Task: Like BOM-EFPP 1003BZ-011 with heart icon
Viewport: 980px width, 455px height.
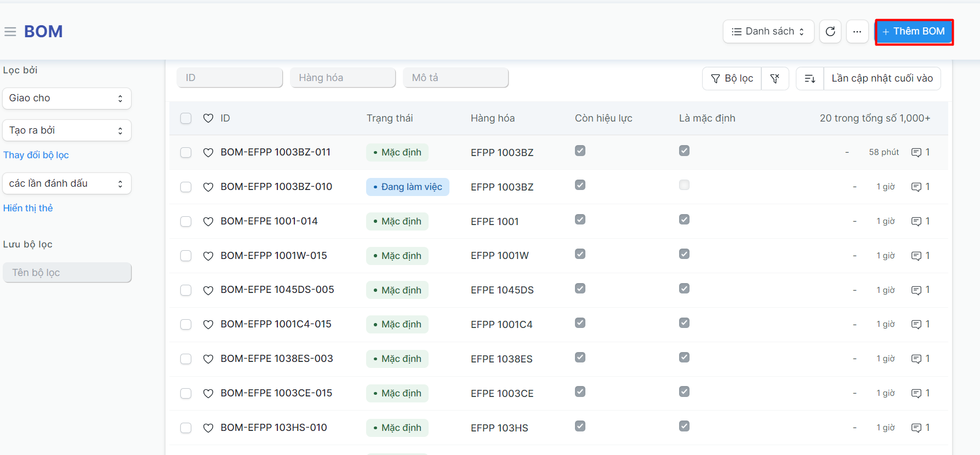Action: tap(208, 152)
